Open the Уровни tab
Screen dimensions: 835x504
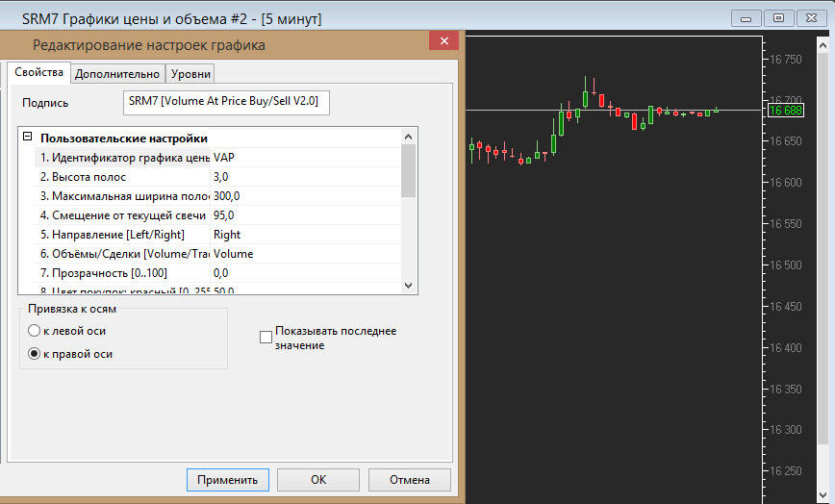(x=190, y=74)
